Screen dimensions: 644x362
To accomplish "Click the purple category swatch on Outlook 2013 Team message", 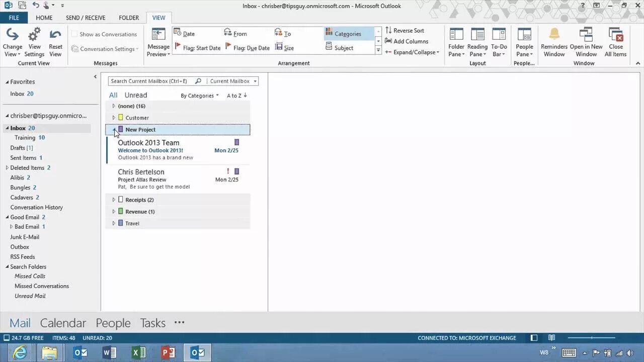I will [237, 142].
